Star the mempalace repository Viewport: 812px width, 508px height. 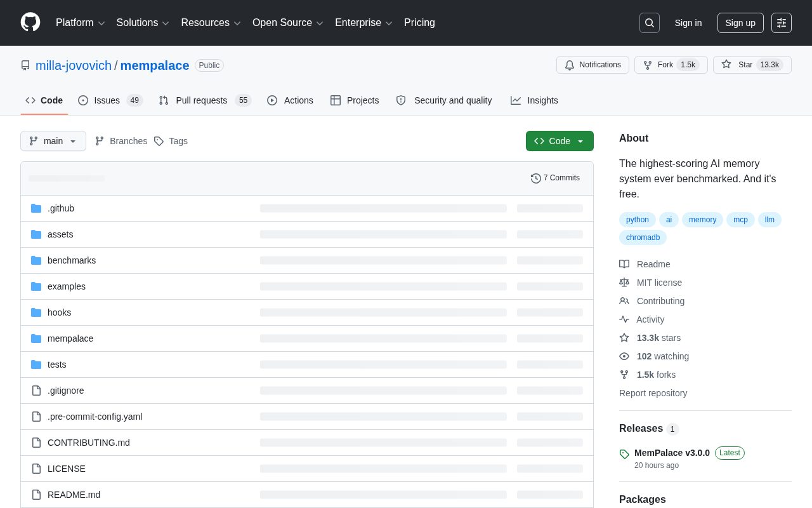click(752, 65)
